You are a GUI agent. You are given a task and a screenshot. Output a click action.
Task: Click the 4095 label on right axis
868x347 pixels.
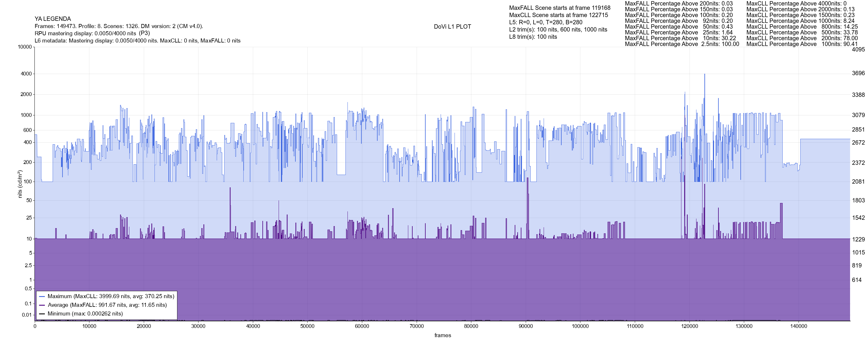pyautogui.click(x=858, y=49)
